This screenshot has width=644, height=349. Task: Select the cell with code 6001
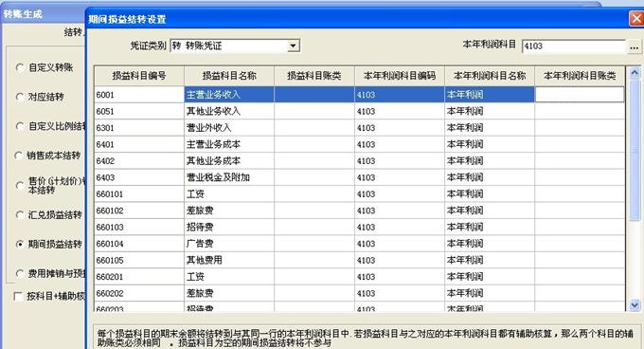[x=139, y=95]
